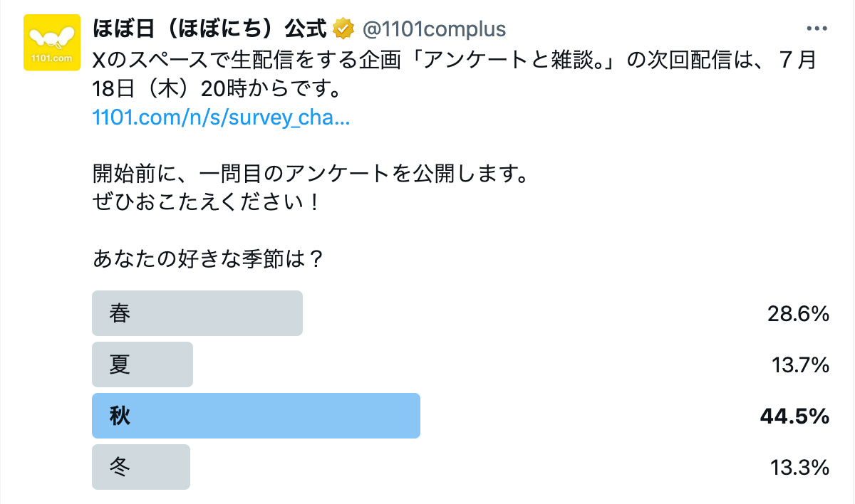Click the gold verified badge
This screenshot has height=504, width=855.
coord(344,29)
